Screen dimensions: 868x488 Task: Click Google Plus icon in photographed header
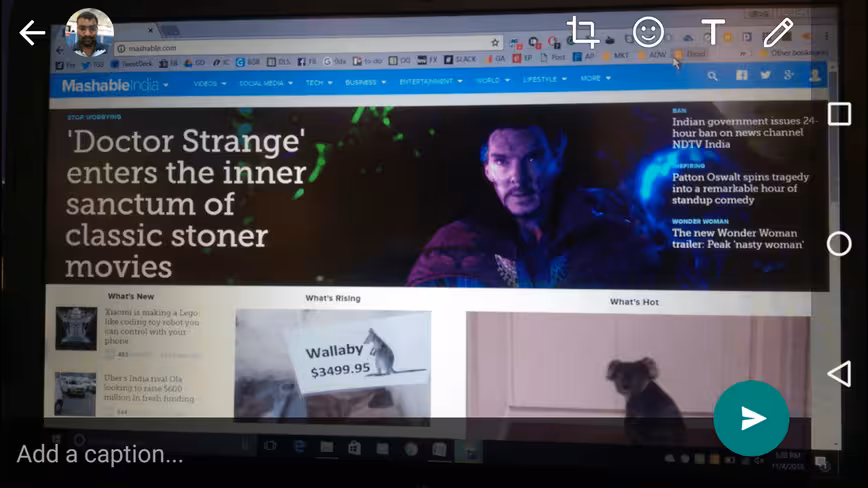pos(789,75)
